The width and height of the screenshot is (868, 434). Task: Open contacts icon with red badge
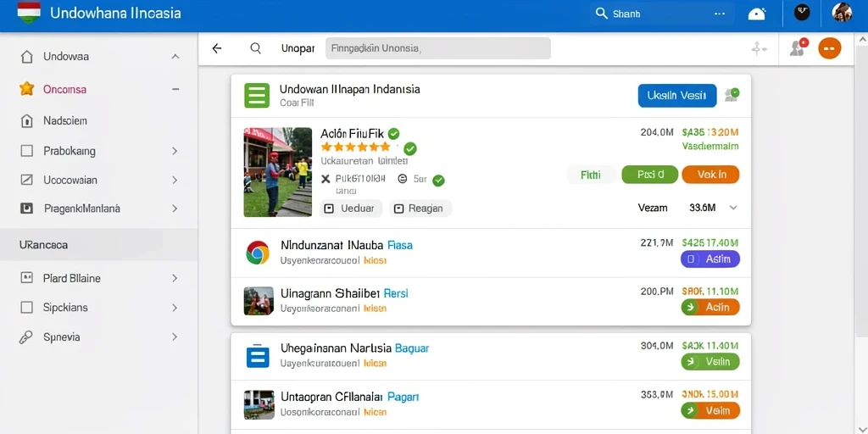click(798, 47)
